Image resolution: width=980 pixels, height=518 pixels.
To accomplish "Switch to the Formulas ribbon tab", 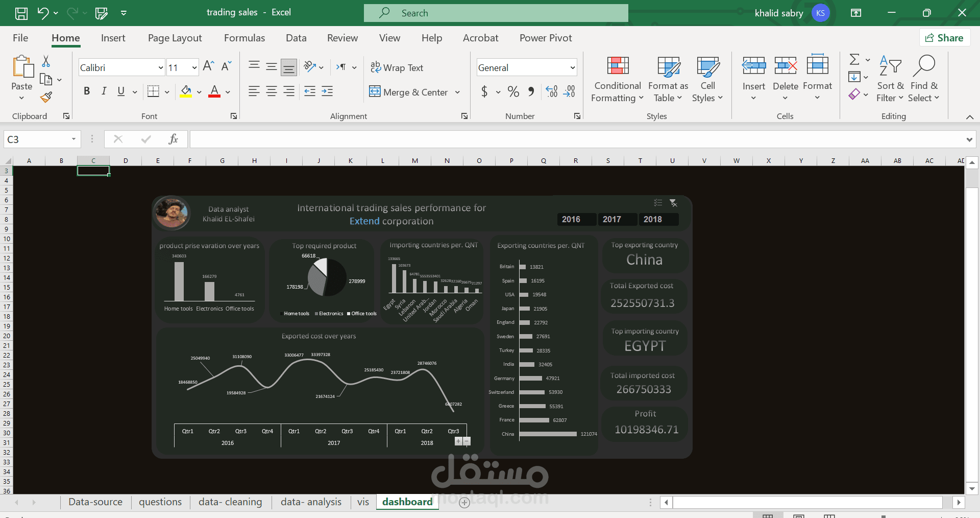I will click(x=244, y=38).
